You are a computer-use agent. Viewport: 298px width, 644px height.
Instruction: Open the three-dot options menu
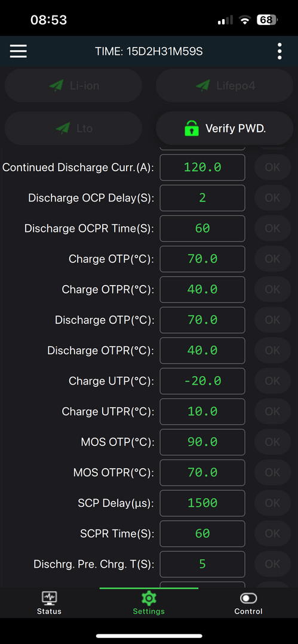point(279,51)
